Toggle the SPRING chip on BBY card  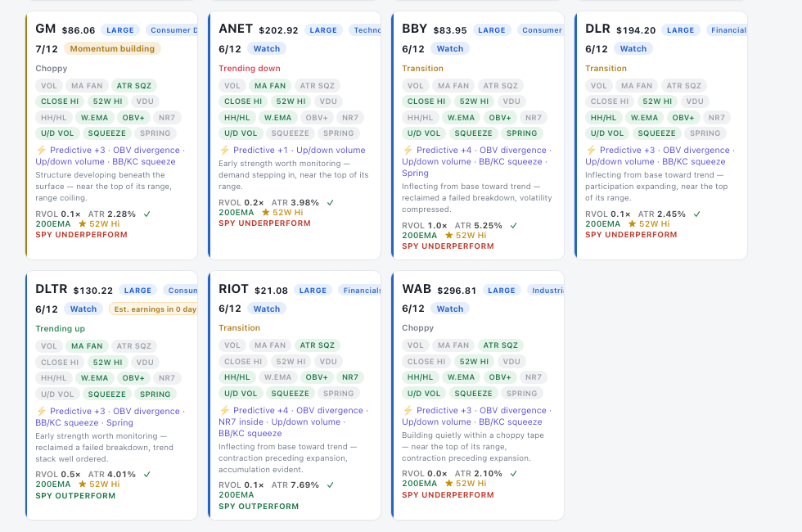(522, 133)
